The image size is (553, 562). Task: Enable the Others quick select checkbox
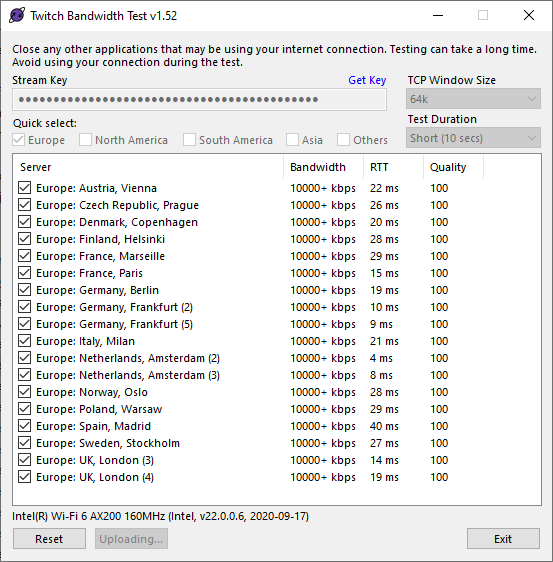tap(343, 140)
